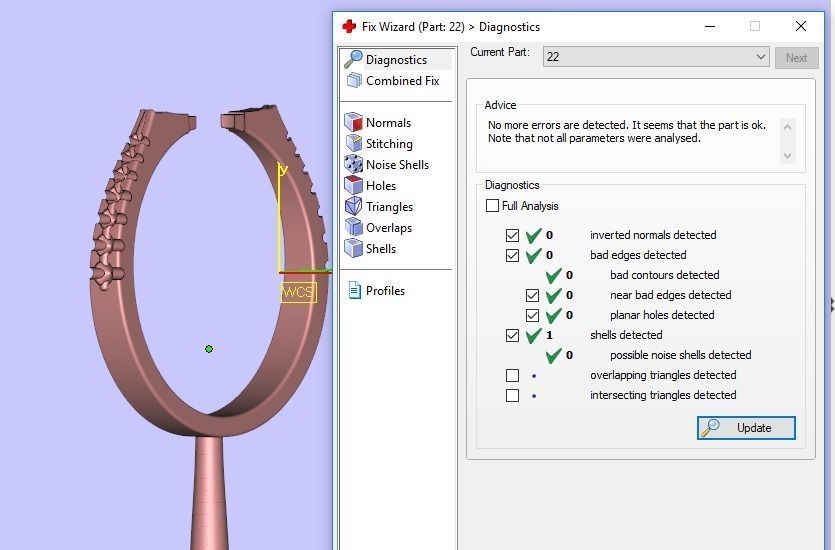Open the Current Part dropdown
Viewport: 835px width, 550px height.
click(x=656, y=56)
